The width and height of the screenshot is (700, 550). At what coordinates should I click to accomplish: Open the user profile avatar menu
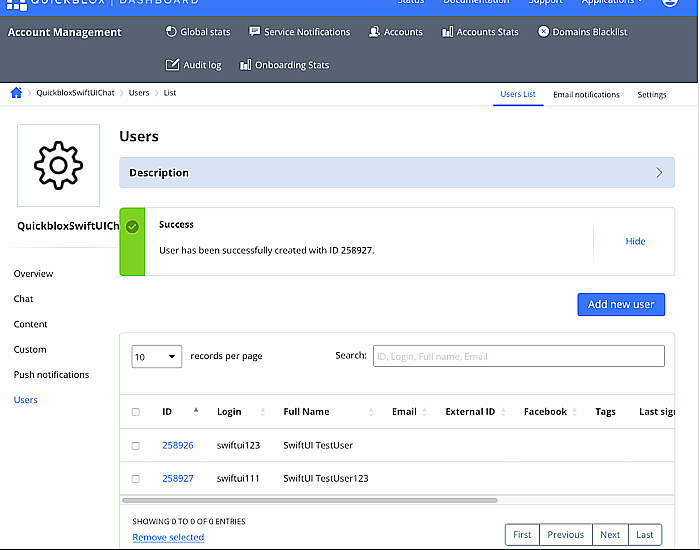coord(670,2)
